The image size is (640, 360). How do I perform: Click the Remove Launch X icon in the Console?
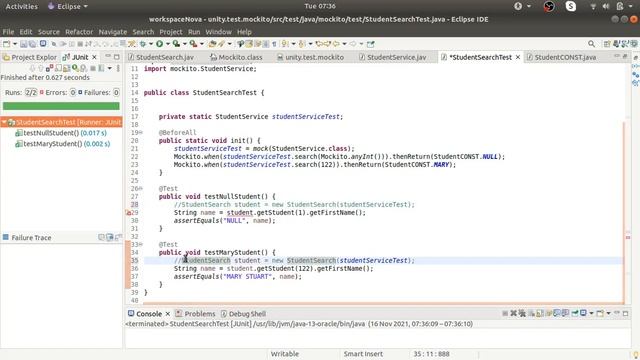(x=514, y=313)
